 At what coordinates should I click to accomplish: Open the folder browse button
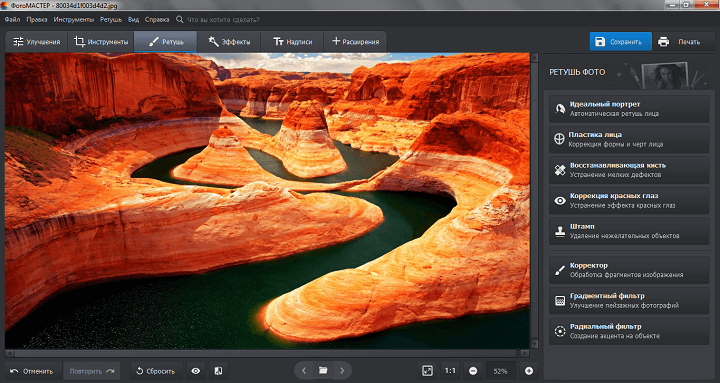pos(323,371)
